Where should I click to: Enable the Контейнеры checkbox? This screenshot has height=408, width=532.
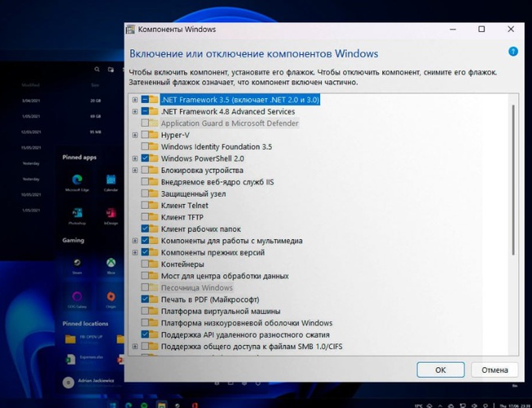[x=145, y=264]
